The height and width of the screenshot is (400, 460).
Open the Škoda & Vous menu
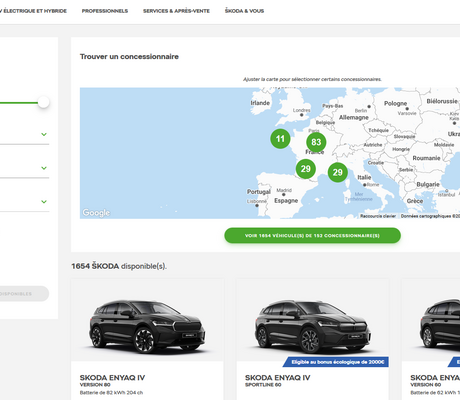click(244, 11)
